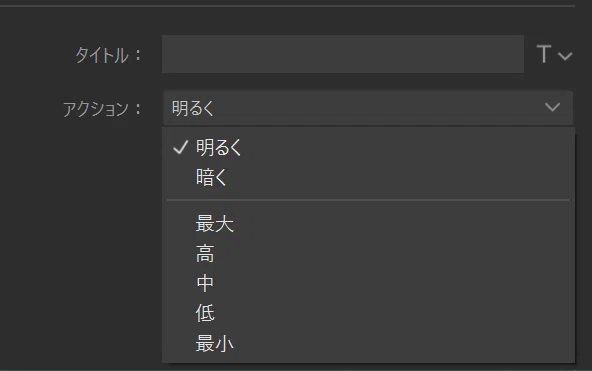Image resolution: width=592 pixels, height=371 pixels.
Task: Click blank space right of 暗く entry
Action: (396, 177)
